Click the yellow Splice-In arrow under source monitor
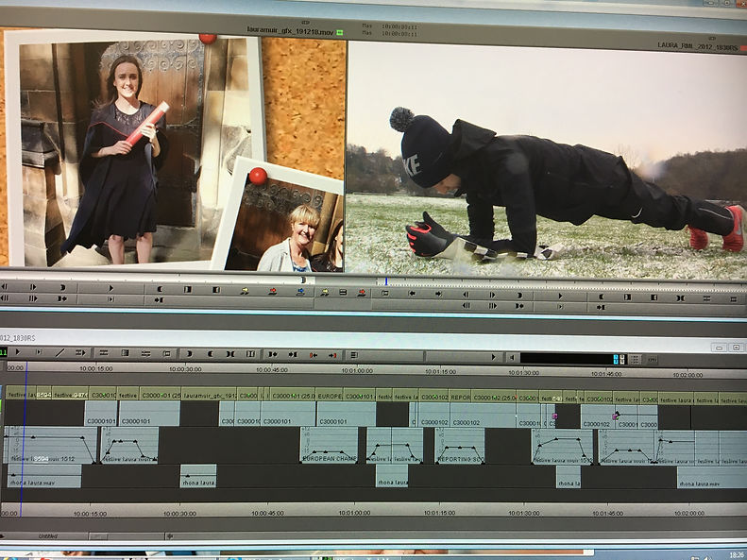This screenshot has height=560, width=747. 245,291
